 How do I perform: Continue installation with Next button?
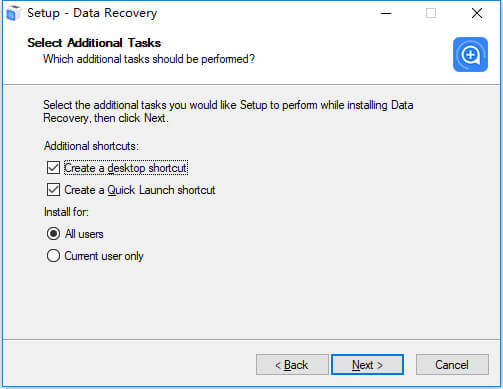(x=367, y=365)
